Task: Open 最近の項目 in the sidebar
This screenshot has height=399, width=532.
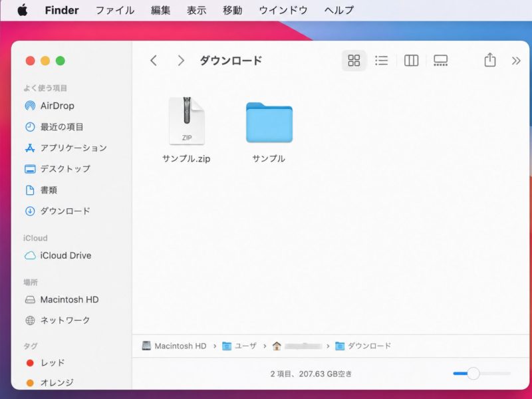Action: click(55, 127)
